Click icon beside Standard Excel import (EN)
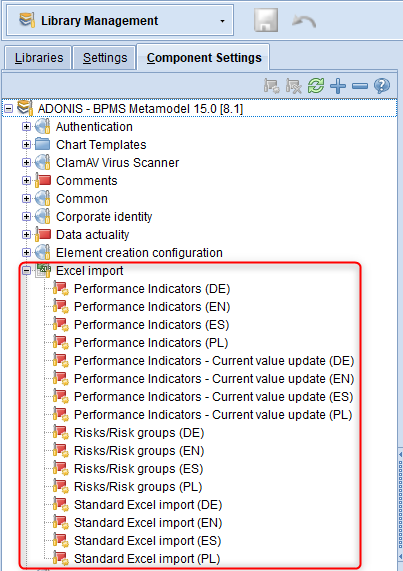The image size is (403, 571). (60, 523)
